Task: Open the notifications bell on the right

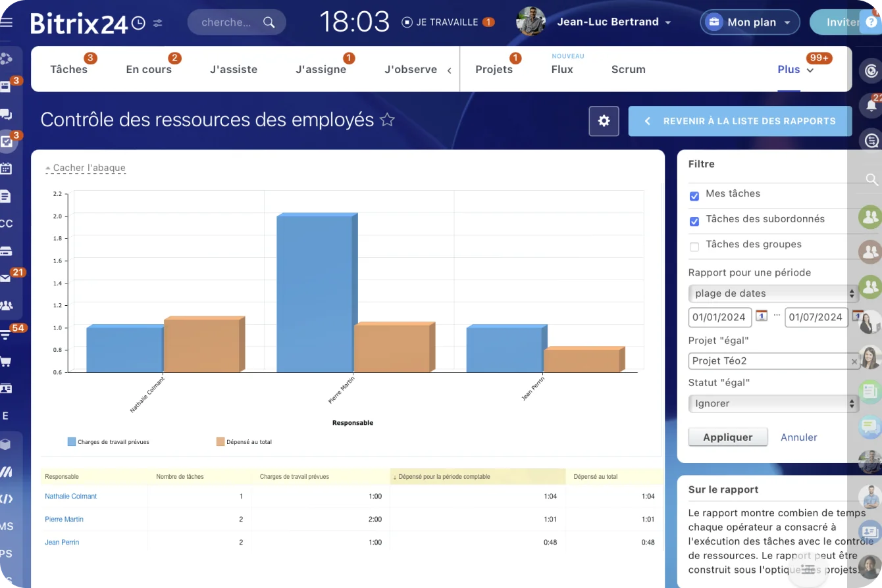Action: pos(870,105)
